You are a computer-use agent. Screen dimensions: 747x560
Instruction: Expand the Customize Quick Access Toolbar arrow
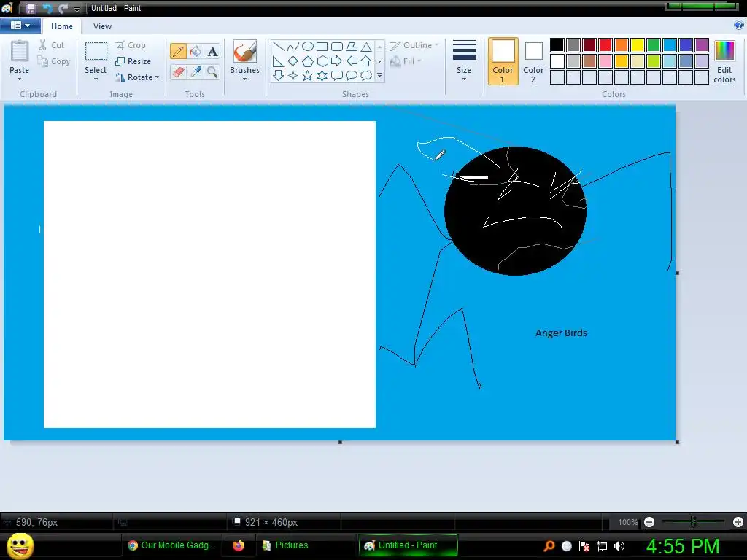pos(77,9)
